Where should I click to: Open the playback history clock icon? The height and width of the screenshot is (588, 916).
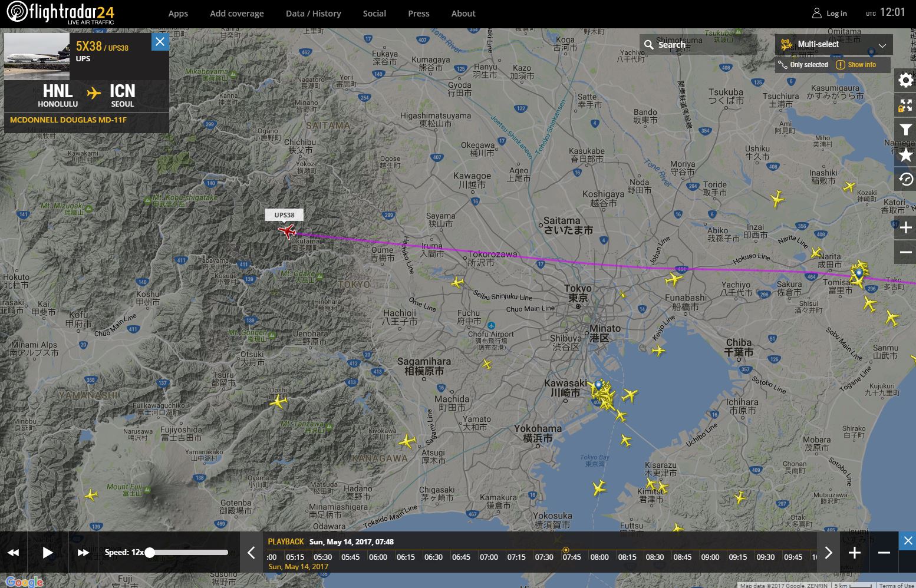coord(905,180)
